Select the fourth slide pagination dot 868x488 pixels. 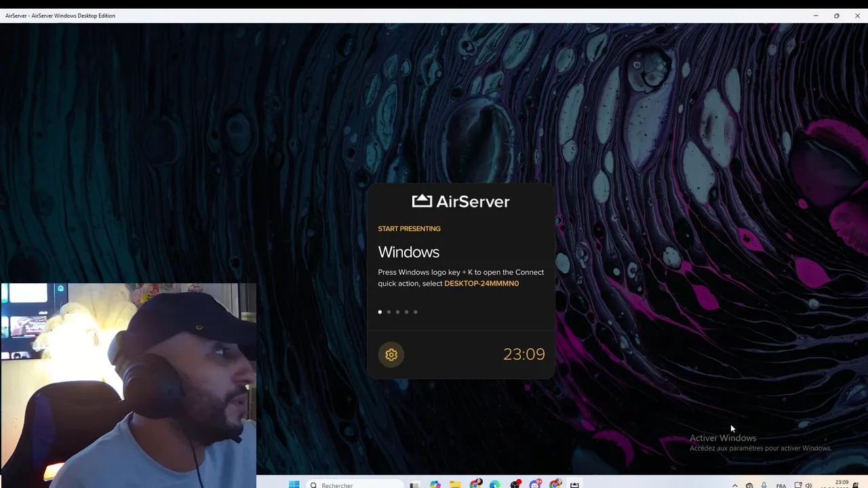406,312
